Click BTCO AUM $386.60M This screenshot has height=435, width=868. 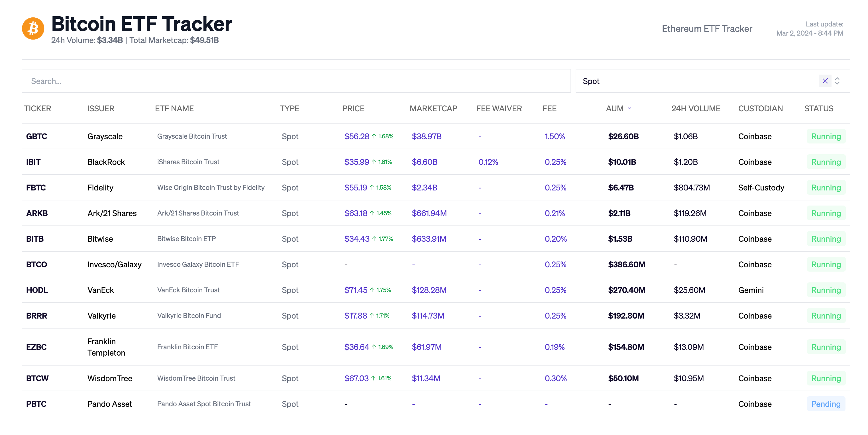(x=626, y=264)
